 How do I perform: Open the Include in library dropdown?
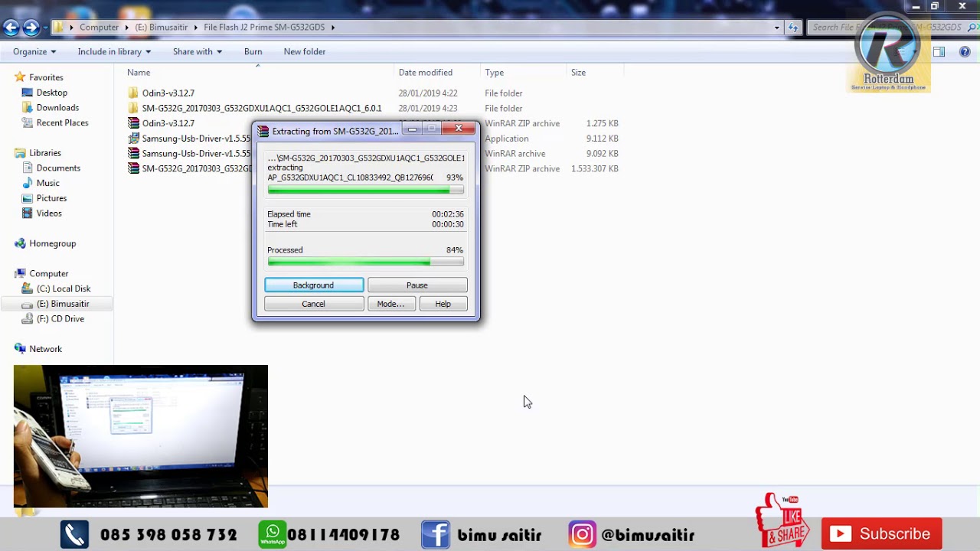pyautogui.click(x=114, y=52)
